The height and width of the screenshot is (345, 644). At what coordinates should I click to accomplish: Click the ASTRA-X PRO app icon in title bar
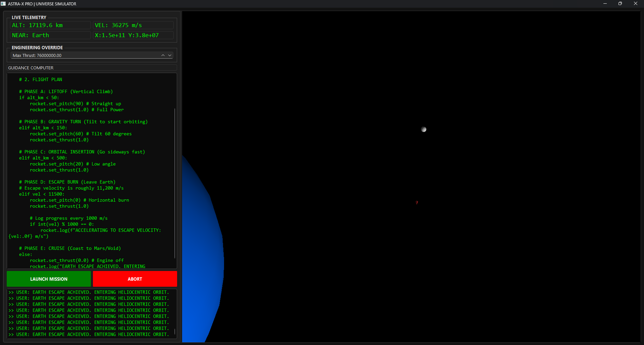click(3, 4)
